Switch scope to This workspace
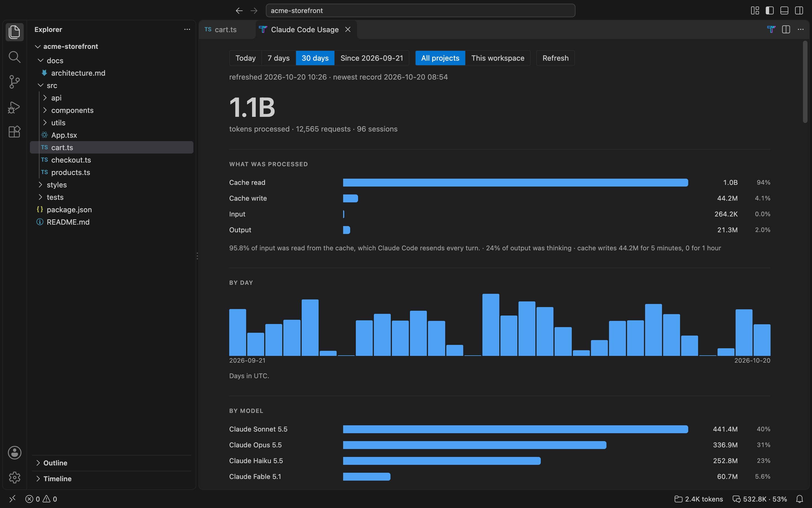This screenshot has width=812, height=508. [x=498, y=58]
